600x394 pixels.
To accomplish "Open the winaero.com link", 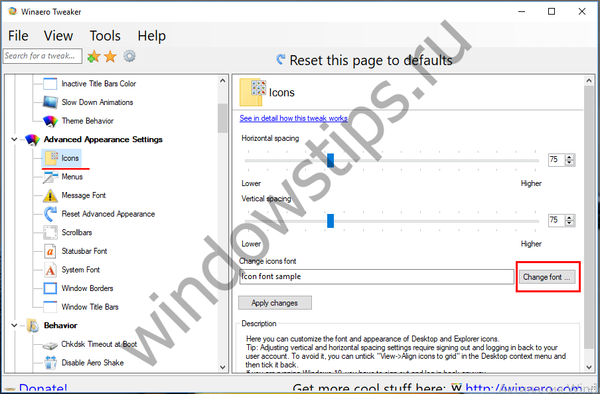I will click(x=523, y=388).
